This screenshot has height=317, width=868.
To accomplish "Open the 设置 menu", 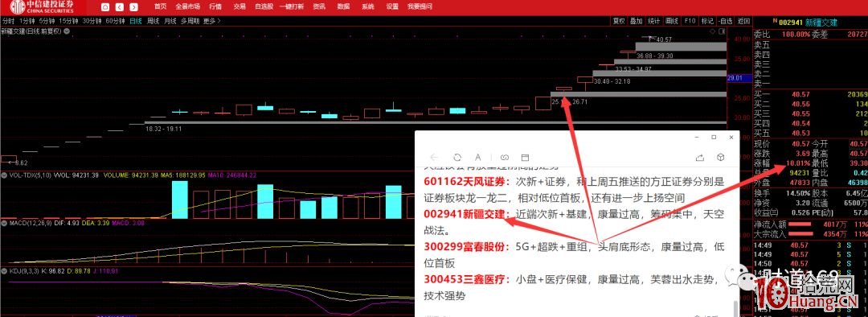I will pyautogui.click(x=392, y=6).
